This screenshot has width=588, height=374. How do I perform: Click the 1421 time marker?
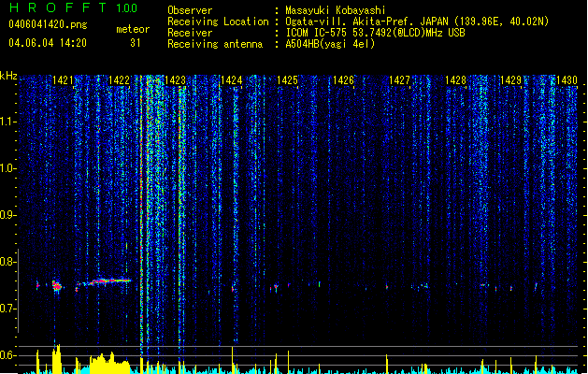tap(63, 80)
